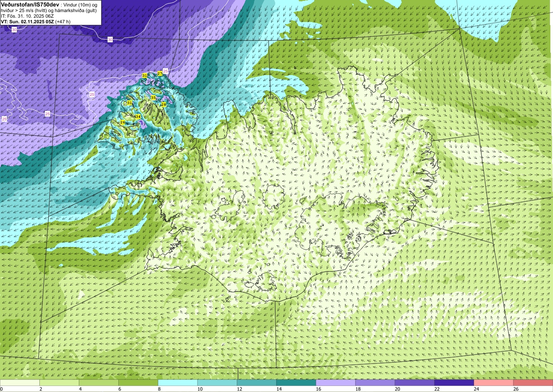Viewport: 553px width, 392px height.
Task: Click the 18–20 m/s medium purple legend swatch
Action: click(x=375, y=383)
